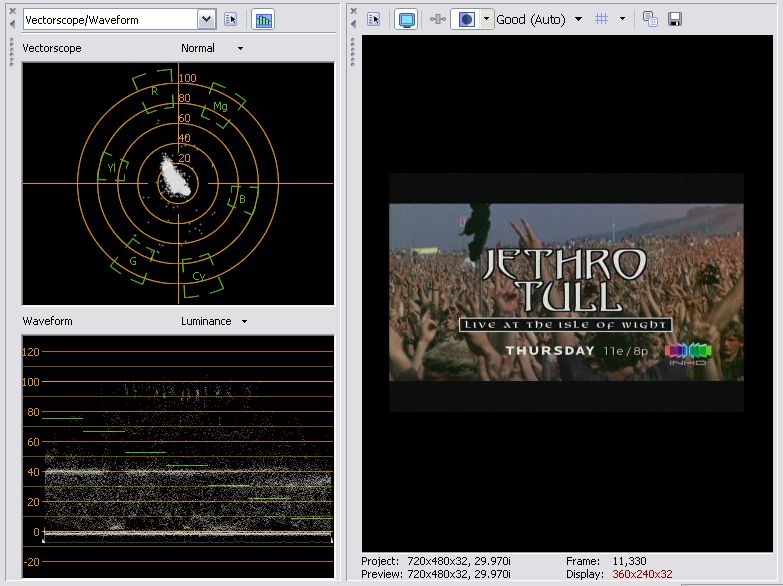
Task: Open video output FX icon
Action: 437,19
